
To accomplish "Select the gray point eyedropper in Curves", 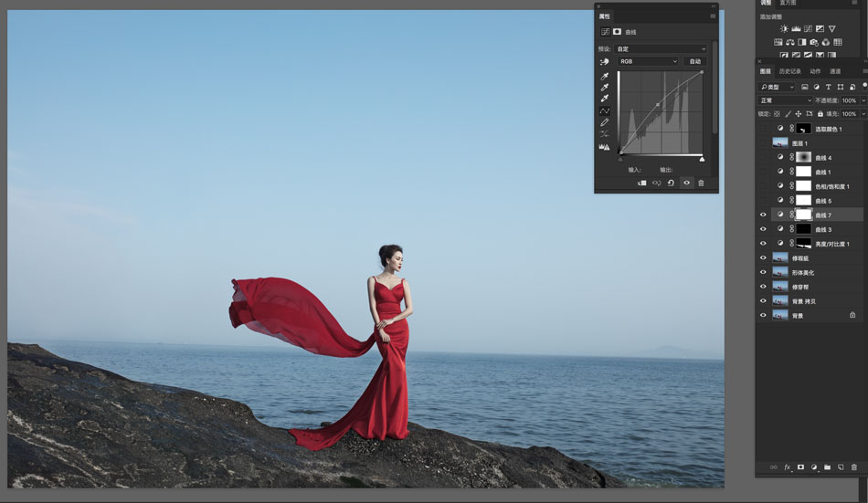I will click(x=605, y=87).
